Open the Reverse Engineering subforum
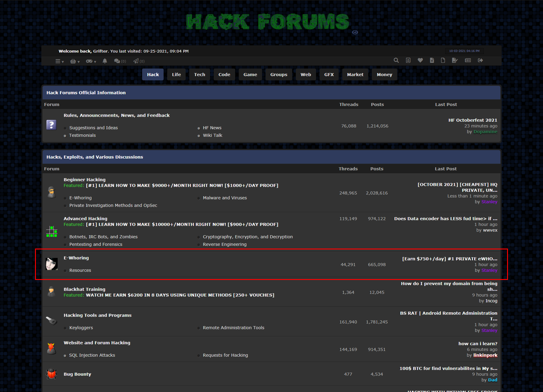 [x=225, y=244]
